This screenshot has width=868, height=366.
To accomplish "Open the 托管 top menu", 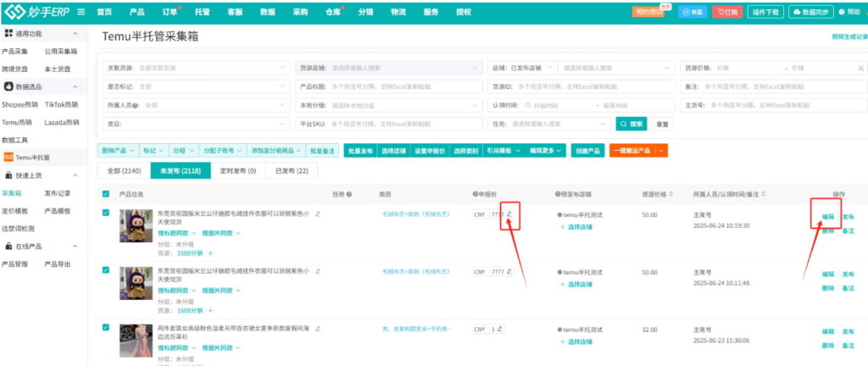I will pos(202,12).
